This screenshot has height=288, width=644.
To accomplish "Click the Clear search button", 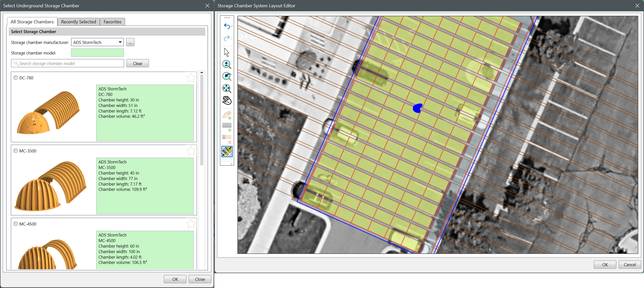I will coord(137,64).
